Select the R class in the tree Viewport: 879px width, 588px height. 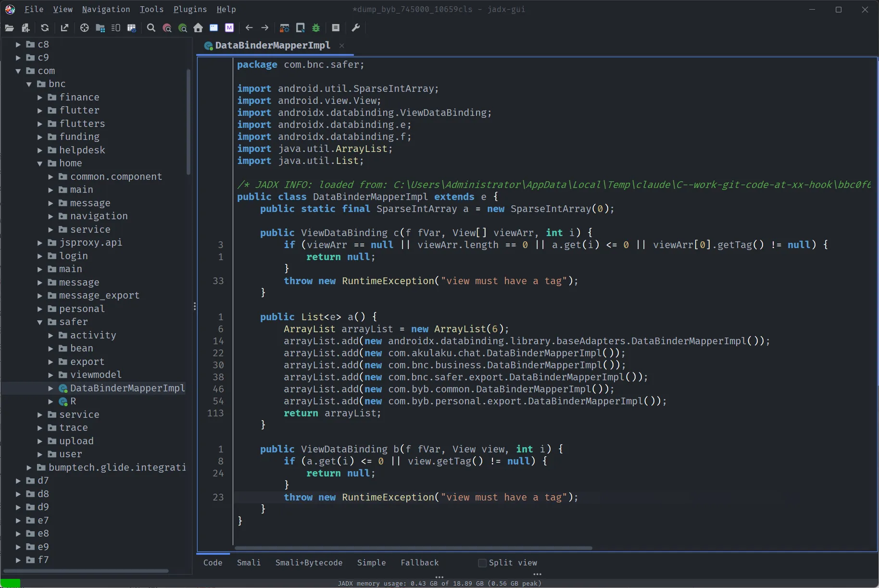pos(73,401)
